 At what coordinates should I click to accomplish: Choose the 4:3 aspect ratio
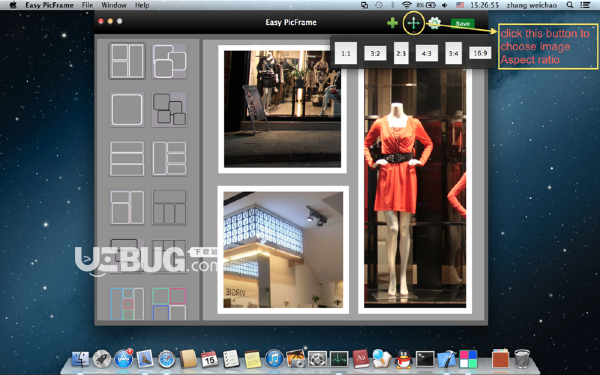point(427,53)
